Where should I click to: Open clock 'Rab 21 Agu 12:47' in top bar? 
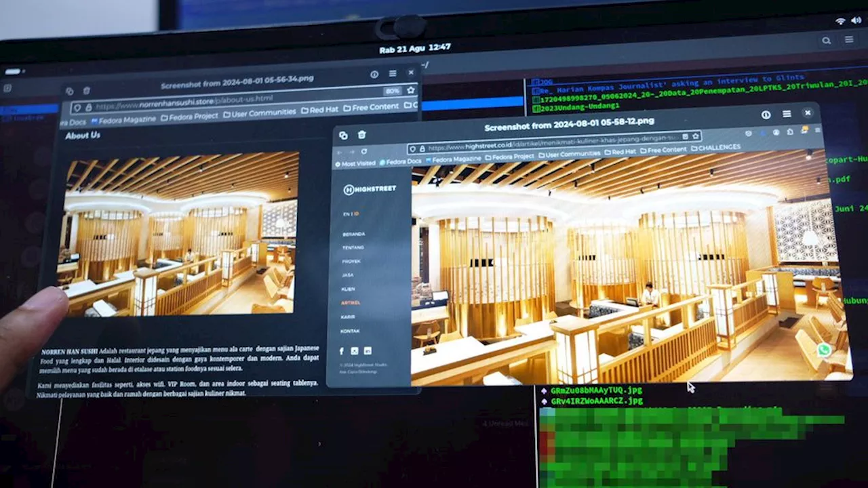pyautogui.click(x=415, y=48)
